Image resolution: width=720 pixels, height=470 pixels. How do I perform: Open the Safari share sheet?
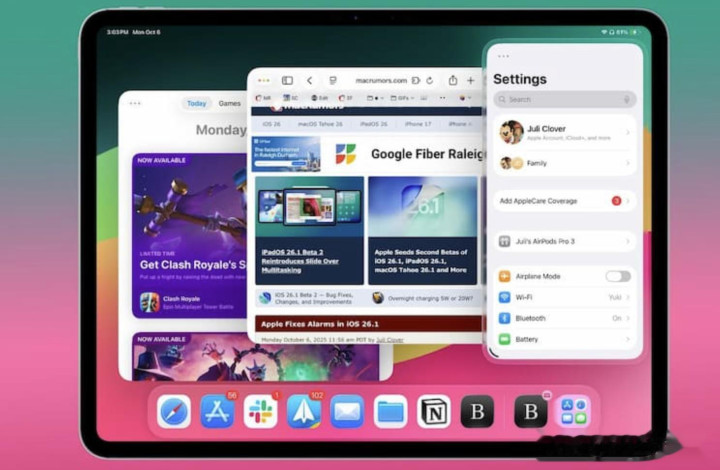point(453,80)
